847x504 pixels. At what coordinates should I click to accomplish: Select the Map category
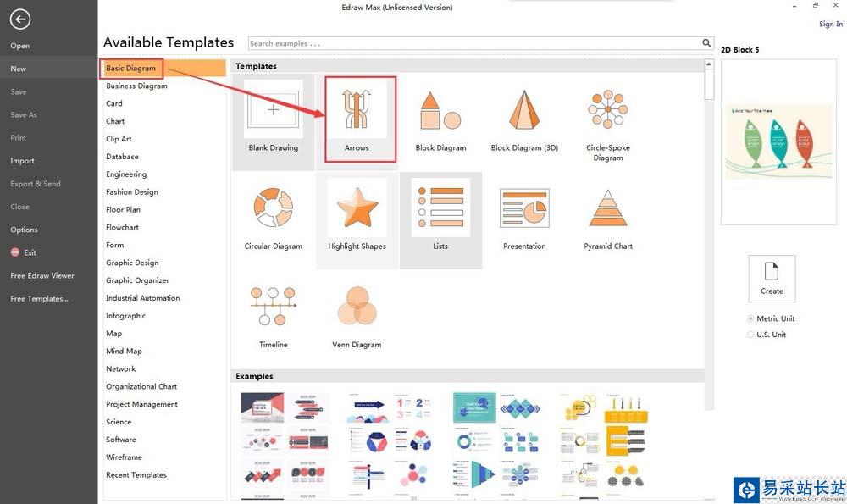tap(114, 333)
